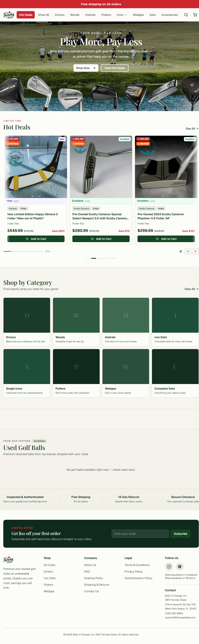Click the carousel progress bar
The image size is (199, 644).
coord(23,251)
